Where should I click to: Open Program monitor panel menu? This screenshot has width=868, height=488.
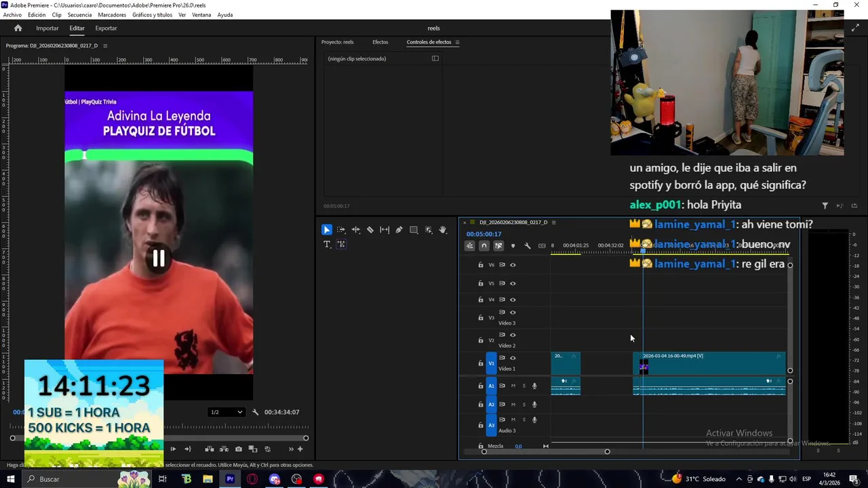(105, 45)
